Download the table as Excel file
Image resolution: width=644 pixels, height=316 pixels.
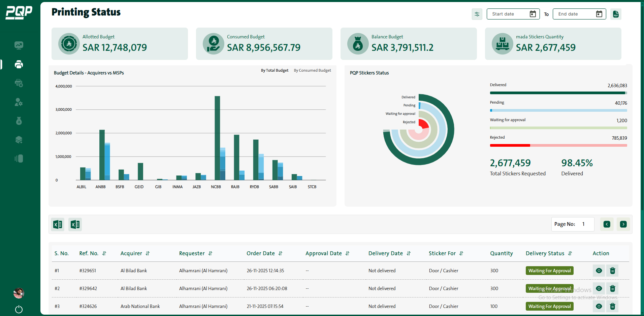point(57,224)
